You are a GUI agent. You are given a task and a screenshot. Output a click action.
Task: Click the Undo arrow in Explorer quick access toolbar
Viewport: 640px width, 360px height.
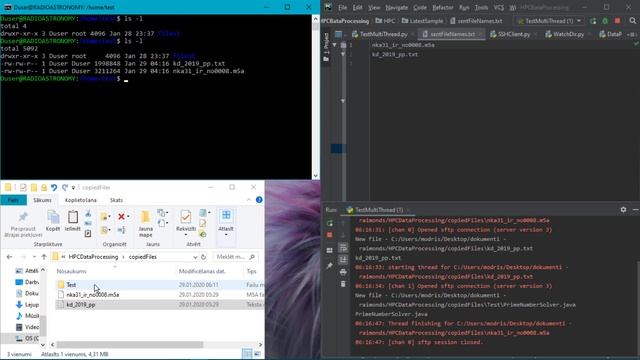click(x=54, y=187)
